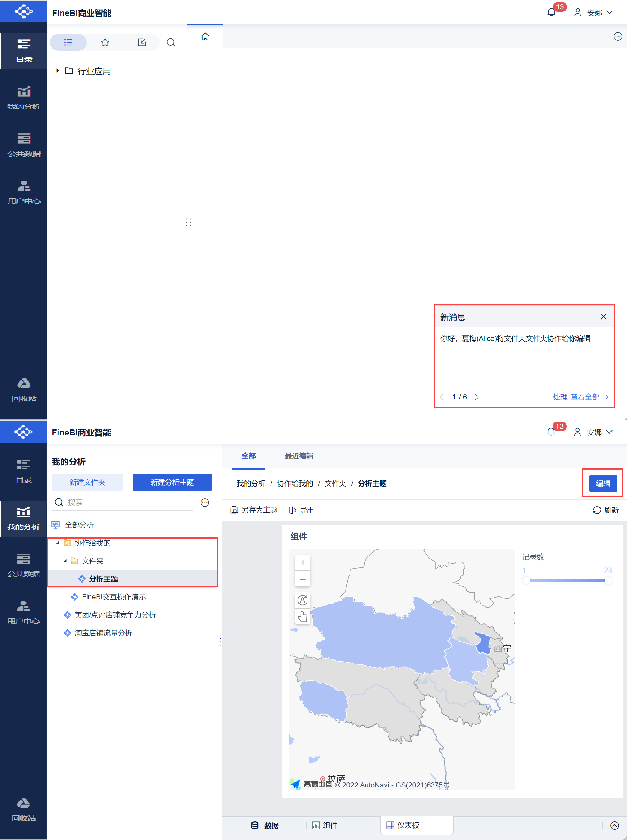This screenshot has height=840, width=627.
Task: Collapse the 协作给我的 tree node
Action: 58,543
